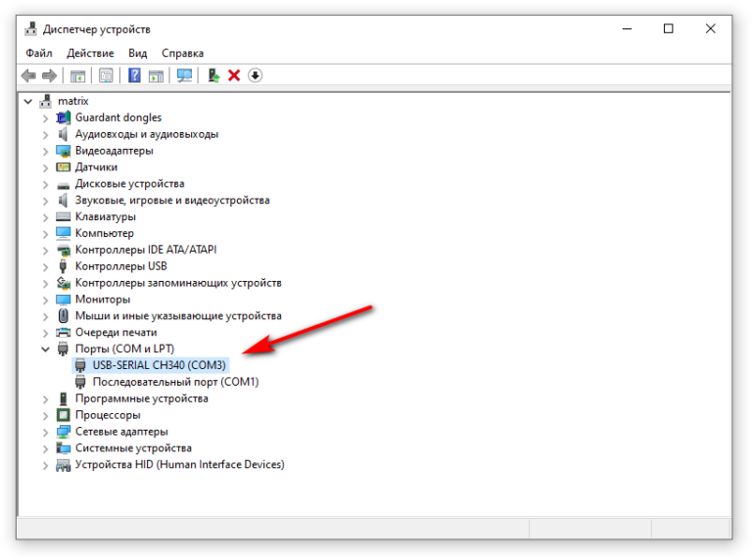Viewport: 752px width, 560px height.
Task: Select the Клавиатуры category label
Action: click(105, 216)
